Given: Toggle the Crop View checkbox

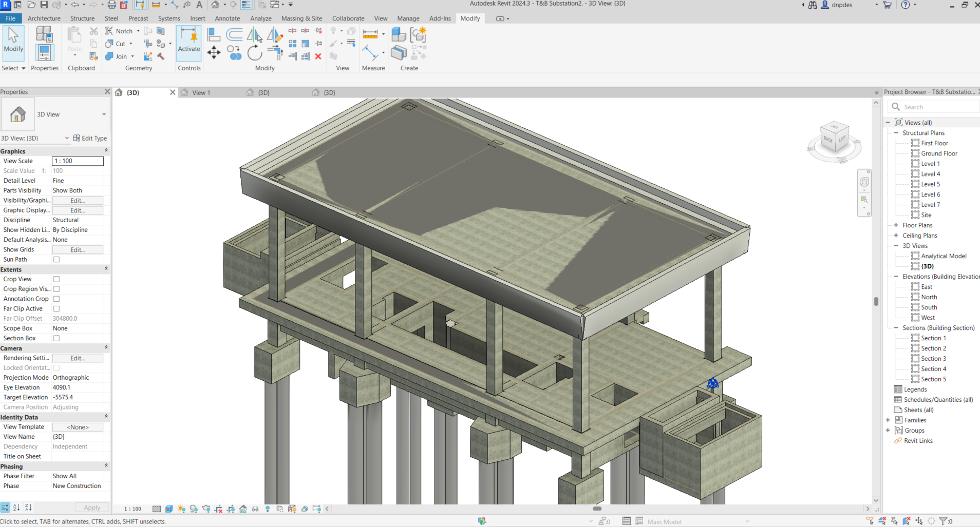Looking at the screenshot, I should point(56,279).
